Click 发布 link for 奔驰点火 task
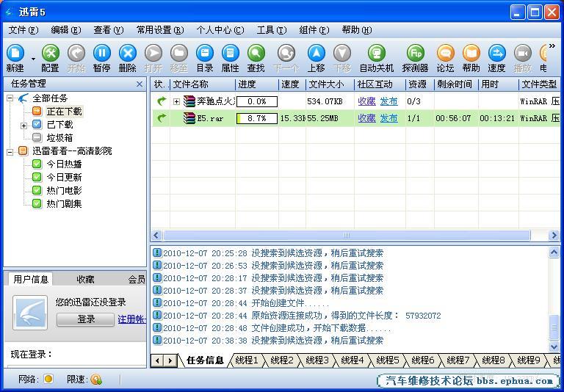Screen dimensions: 564x392 pyautogui.click(x=388, y=101)
